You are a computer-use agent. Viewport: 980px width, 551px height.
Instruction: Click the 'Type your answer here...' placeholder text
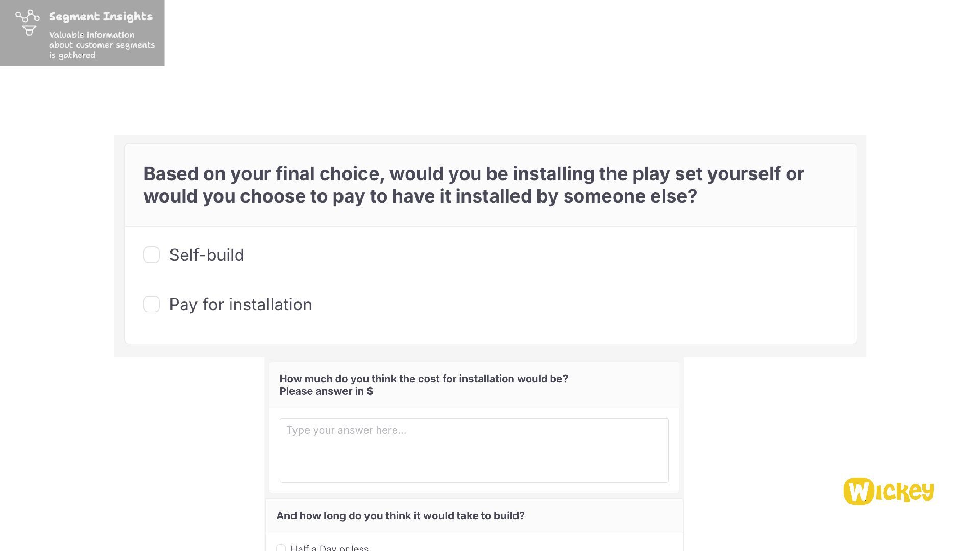point(346,430)
